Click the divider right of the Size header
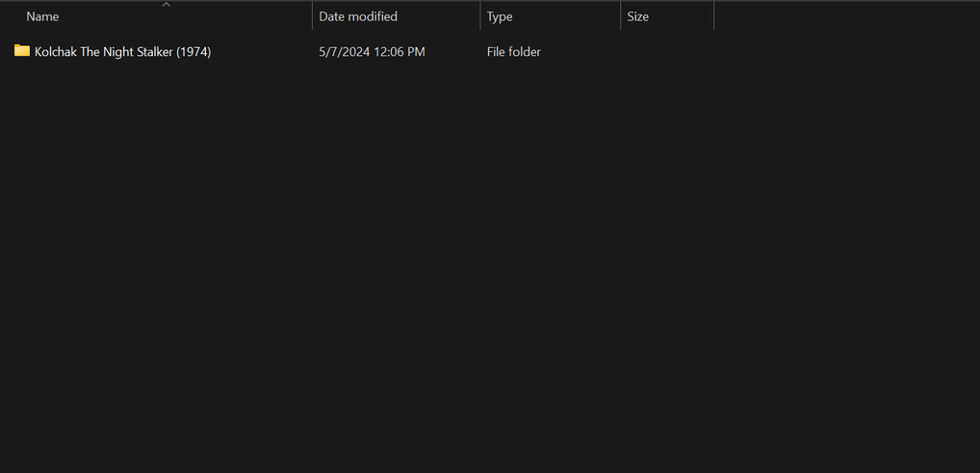Viewport: 980px width, 473px height. (713, 16)
